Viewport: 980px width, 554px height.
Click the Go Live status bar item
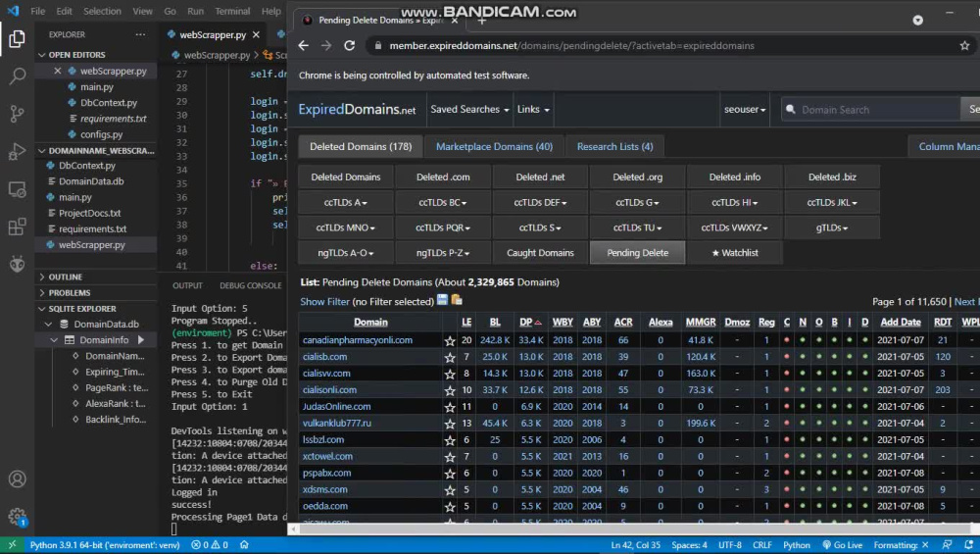(x=843, y=544)
